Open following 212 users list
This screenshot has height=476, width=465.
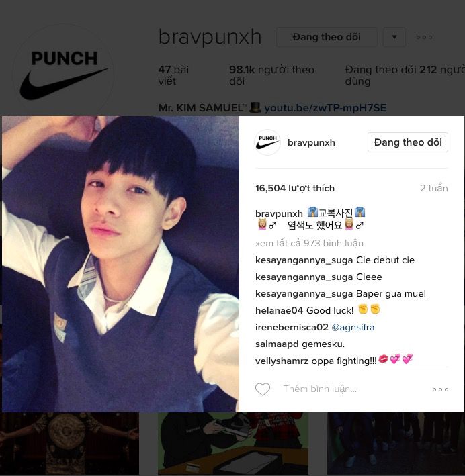[x=405, y=75]
